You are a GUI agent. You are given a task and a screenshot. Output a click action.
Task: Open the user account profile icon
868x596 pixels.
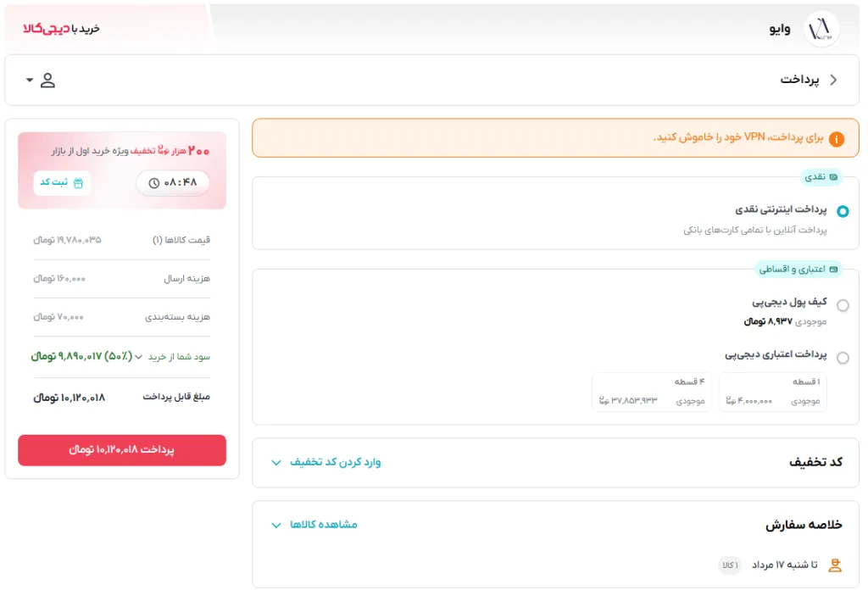pyautogui.click(x=47, y=81)
